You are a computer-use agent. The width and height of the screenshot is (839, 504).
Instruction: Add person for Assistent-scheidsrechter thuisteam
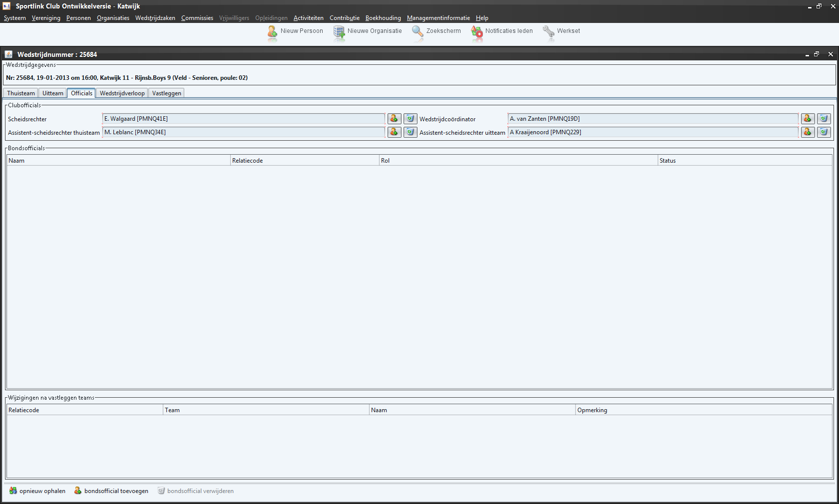click(x=395, y=132)
